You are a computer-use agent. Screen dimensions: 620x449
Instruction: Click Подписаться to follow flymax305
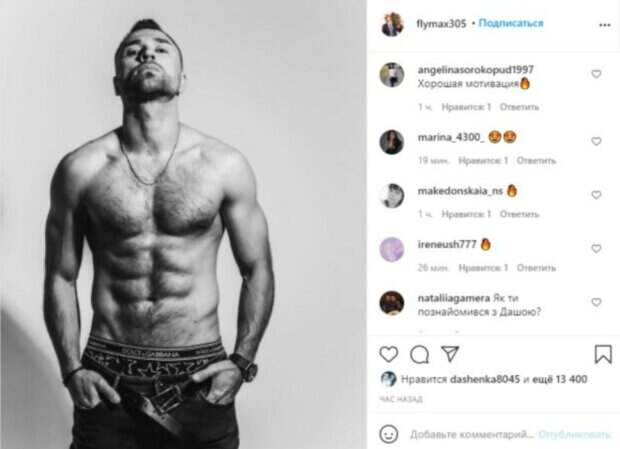(x=511, y=23)
